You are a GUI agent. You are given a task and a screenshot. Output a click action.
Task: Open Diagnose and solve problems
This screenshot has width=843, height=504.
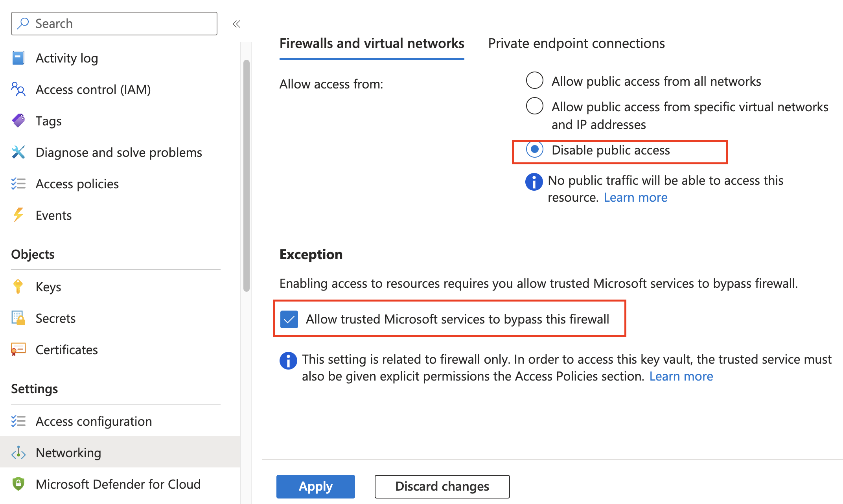[x=119, y=152]
